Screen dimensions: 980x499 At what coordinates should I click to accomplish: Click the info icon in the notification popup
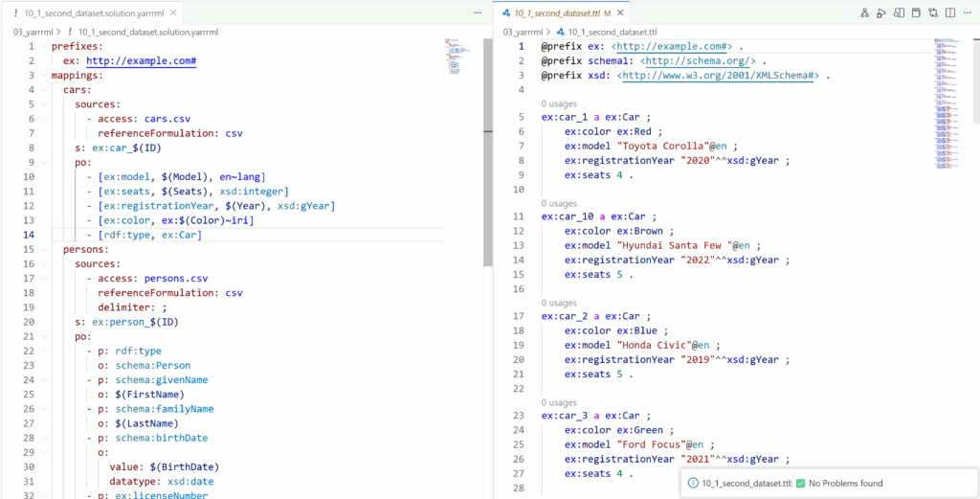[x=693, y=484]
